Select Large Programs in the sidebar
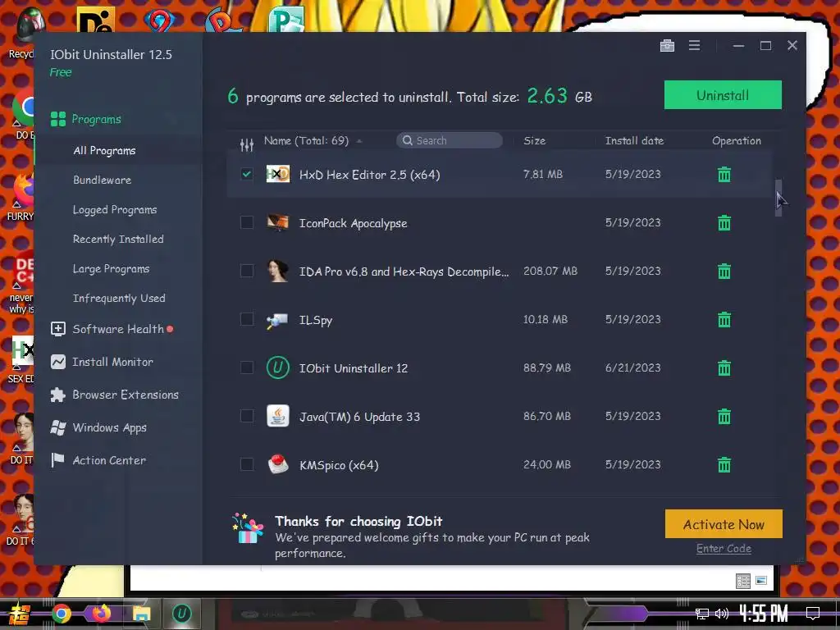Screen dimensions: 840x630 112,269
